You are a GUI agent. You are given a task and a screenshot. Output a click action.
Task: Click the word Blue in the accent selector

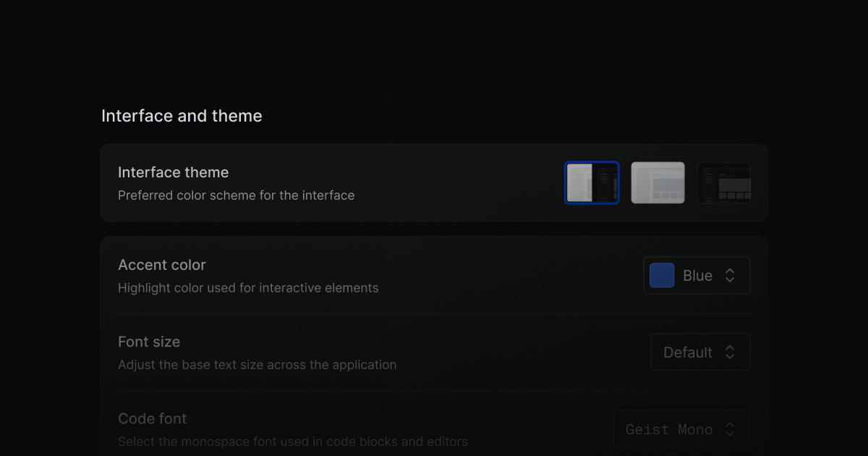tap(697, 276)
